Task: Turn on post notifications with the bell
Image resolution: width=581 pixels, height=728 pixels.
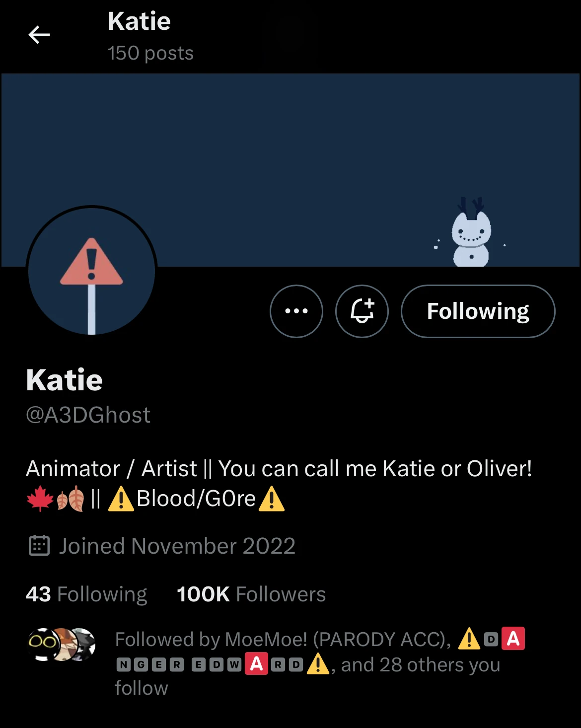Action: point(362,311)
